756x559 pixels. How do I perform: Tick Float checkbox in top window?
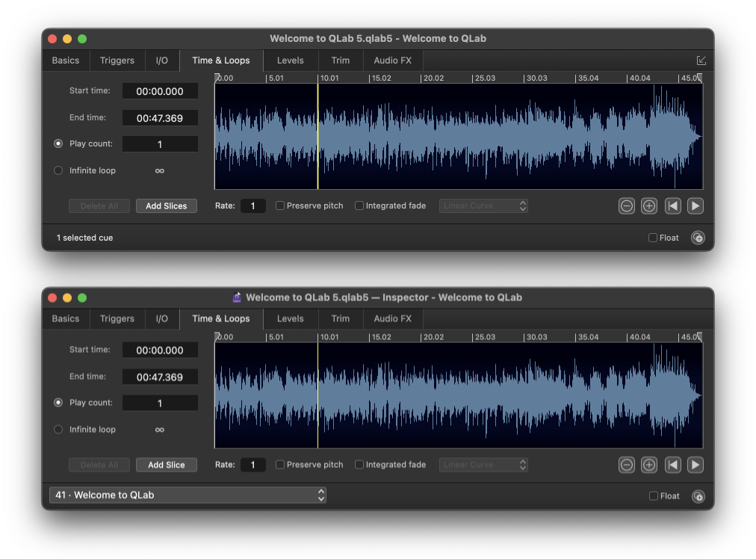653,238
